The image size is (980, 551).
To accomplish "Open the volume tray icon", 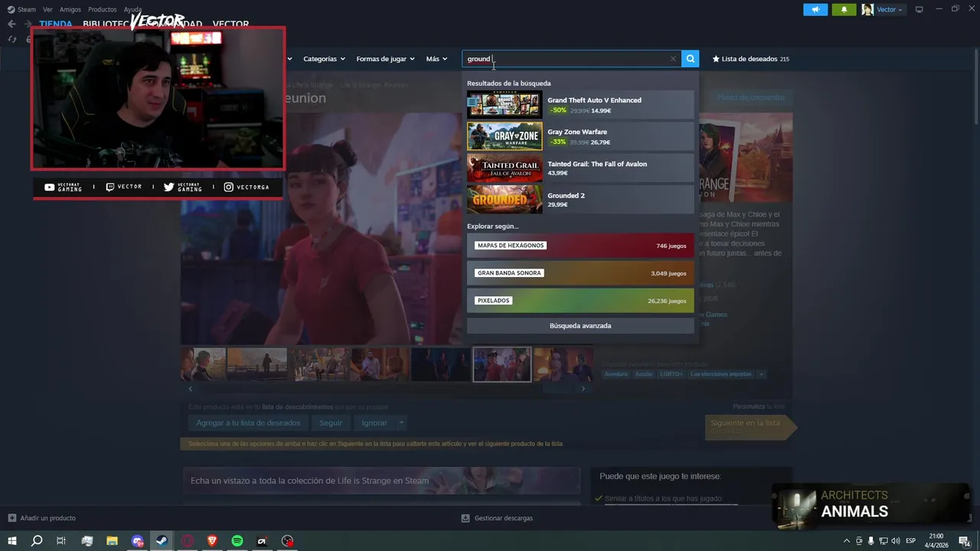I will 895,541.
